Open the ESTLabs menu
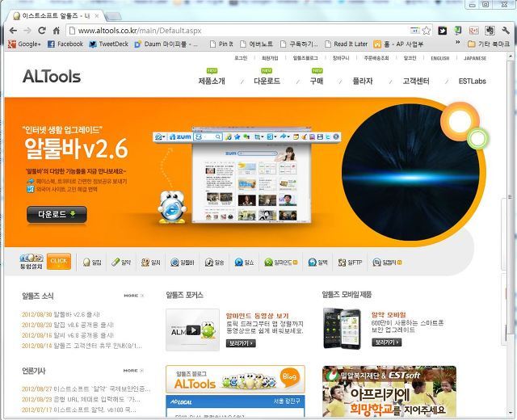The image size is (517, 420). [x=472, y=81]
